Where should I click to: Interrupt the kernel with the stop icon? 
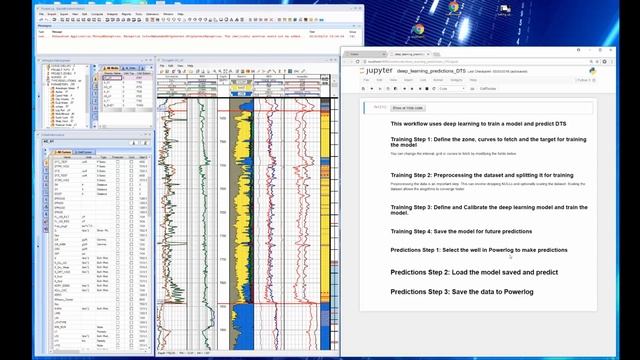pos(427,89)
